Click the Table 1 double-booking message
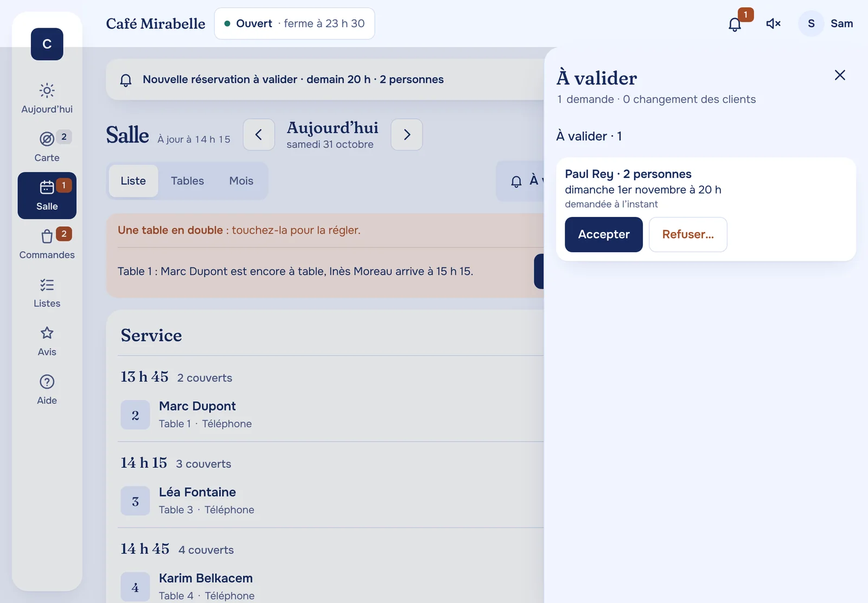This screenshot has height=603, width=868. [295, 271]
